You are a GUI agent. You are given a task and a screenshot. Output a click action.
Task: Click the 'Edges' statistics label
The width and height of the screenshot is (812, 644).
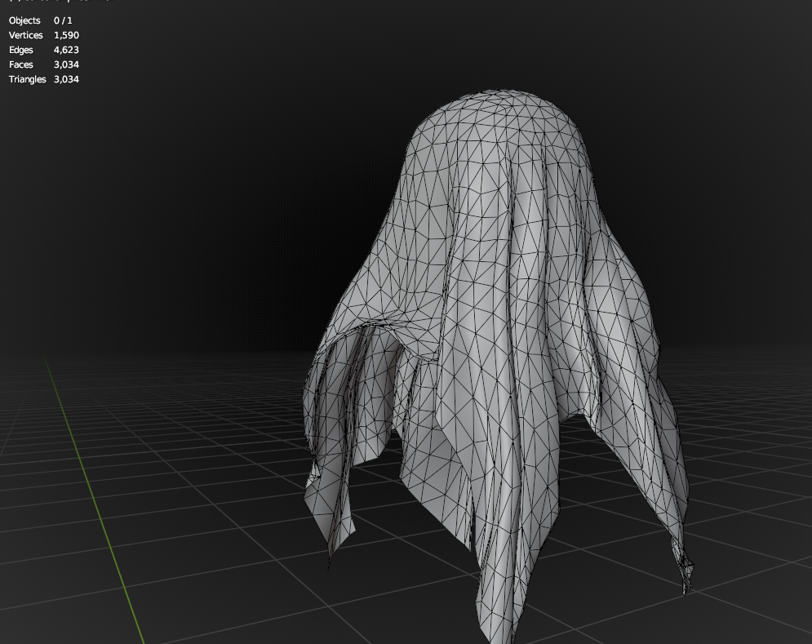(x=20, y=51)
